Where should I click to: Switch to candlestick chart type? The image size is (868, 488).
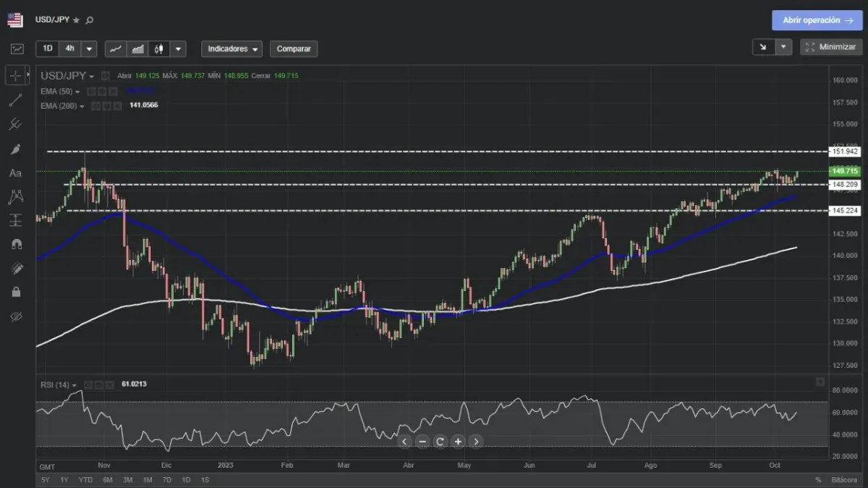tap(159, 49)
